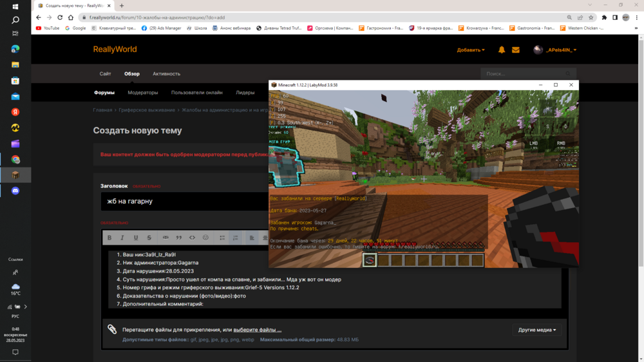Toggle italic formatting in the editor

click(122, 238)
